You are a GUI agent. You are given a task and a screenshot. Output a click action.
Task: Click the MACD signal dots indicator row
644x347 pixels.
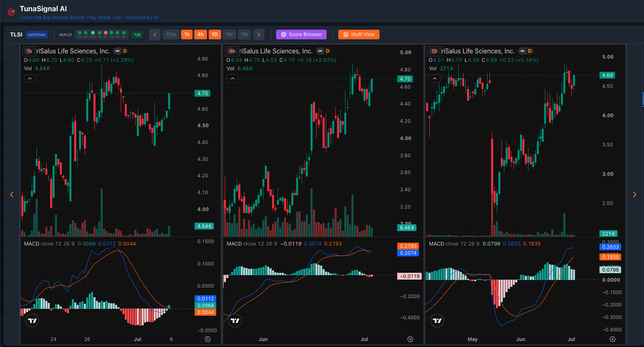click(101, 34)
